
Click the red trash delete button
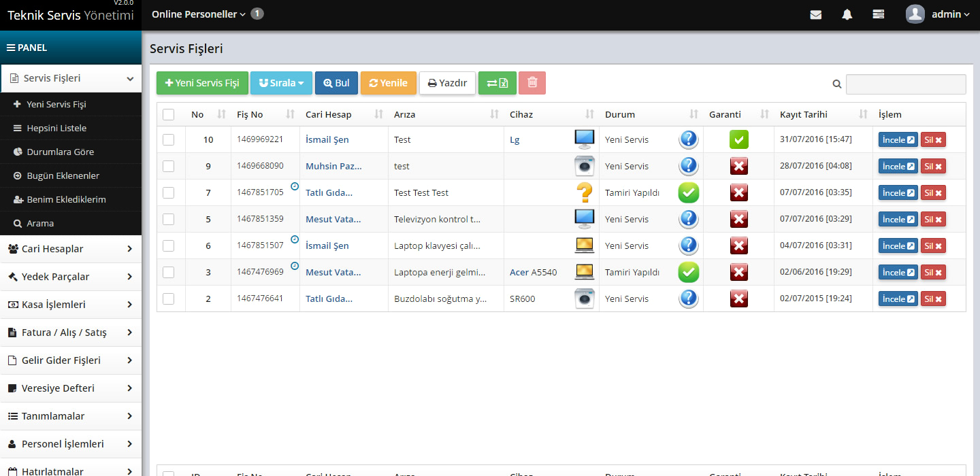coord(532,83)
